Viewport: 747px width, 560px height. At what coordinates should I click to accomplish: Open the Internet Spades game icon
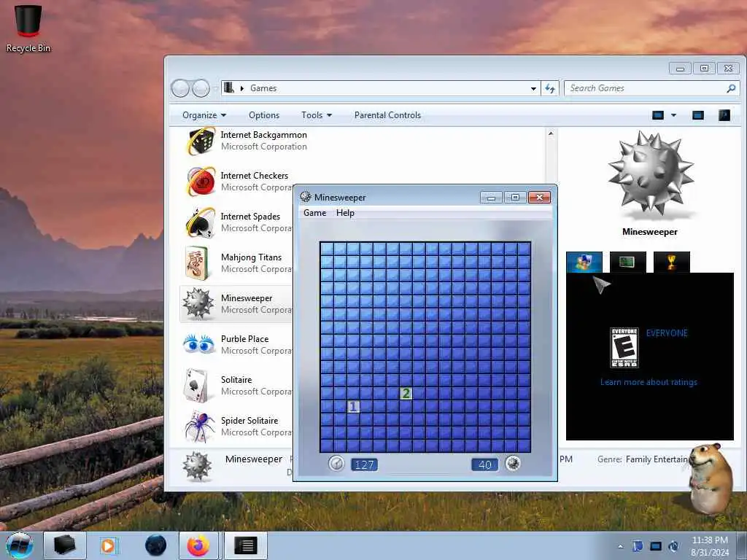200,222
